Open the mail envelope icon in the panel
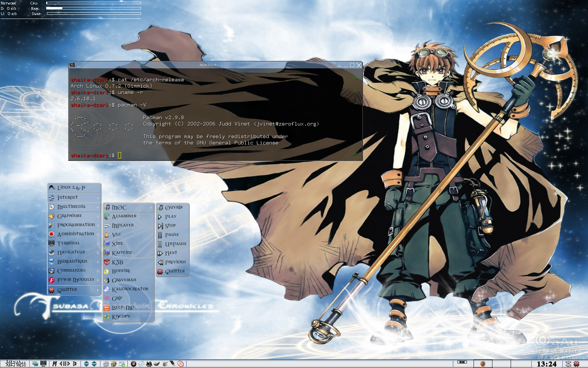 point(141,364)
